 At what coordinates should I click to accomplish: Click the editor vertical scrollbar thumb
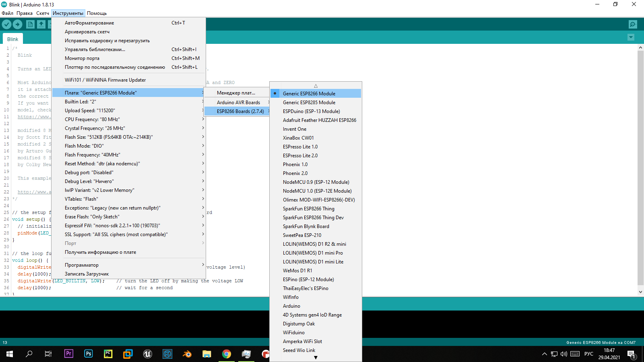(640, 168)
